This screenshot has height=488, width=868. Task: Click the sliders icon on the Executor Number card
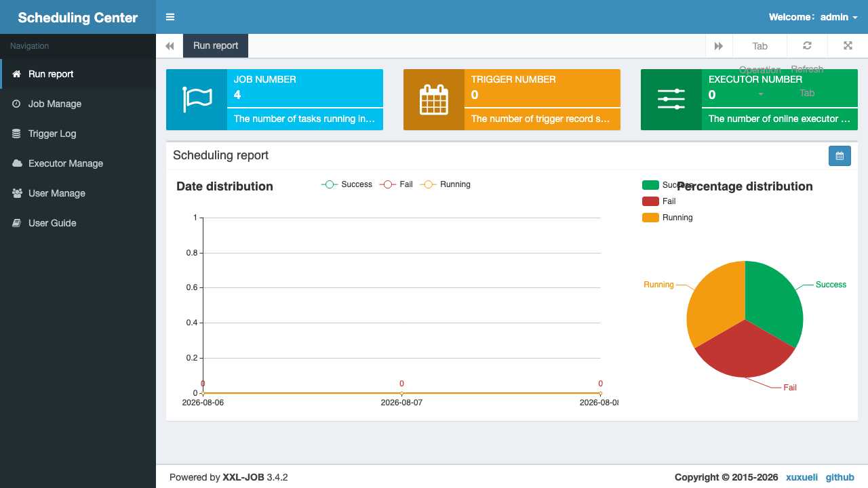tap(671, 100)
